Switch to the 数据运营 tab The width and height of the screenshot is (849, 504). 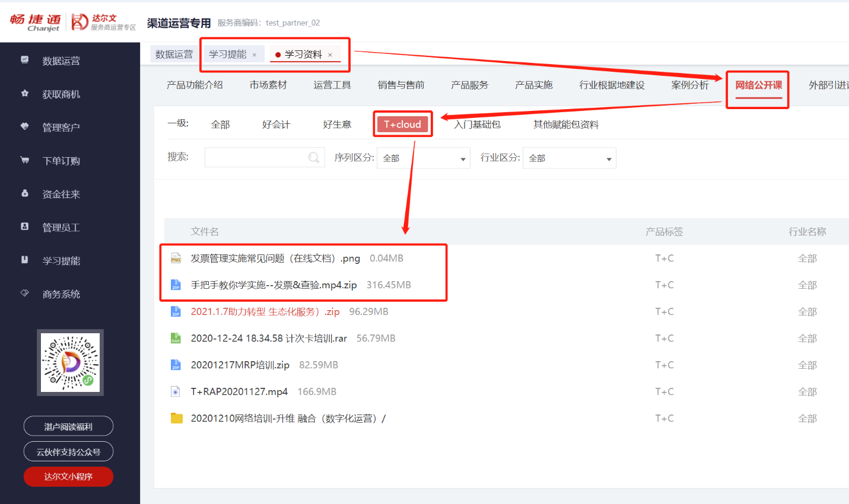(174, 54)
